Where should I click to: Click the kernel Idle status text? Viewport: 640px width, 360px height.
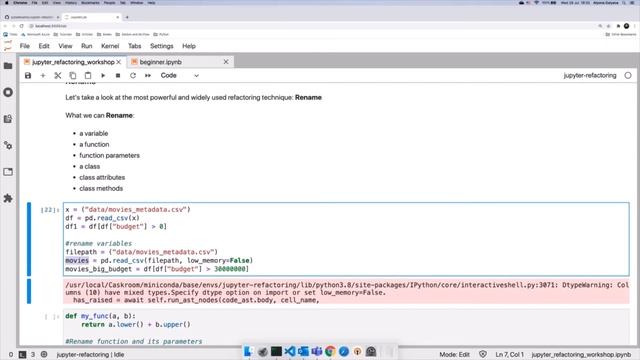[x=90, y=355]
